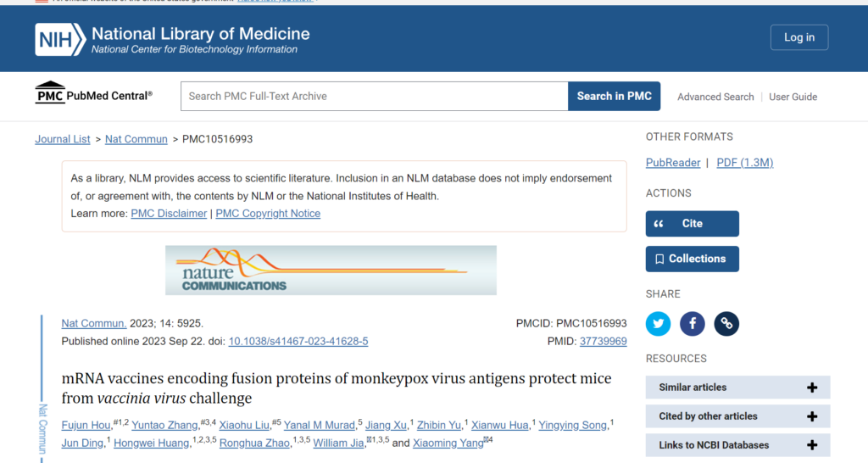Open the User Guide link
The height and width of the screenshot is (463, 868).
click(x=793, y=97)
